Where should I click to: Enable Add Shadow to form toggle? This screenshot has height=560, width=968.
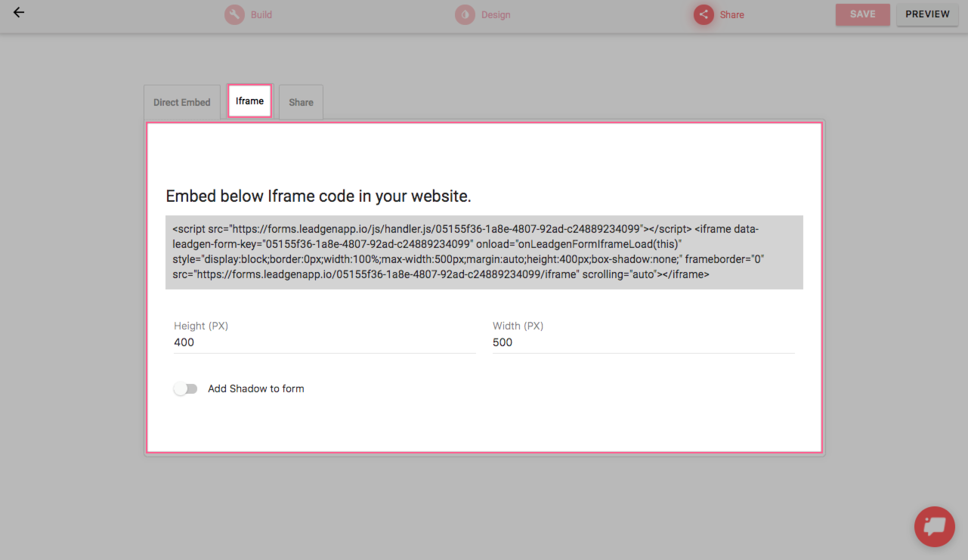point(185,388)
